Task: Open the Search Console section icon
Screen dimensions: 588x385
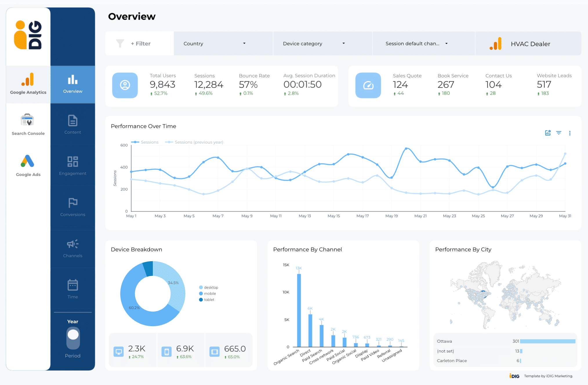Action: (x=28, y=120)
